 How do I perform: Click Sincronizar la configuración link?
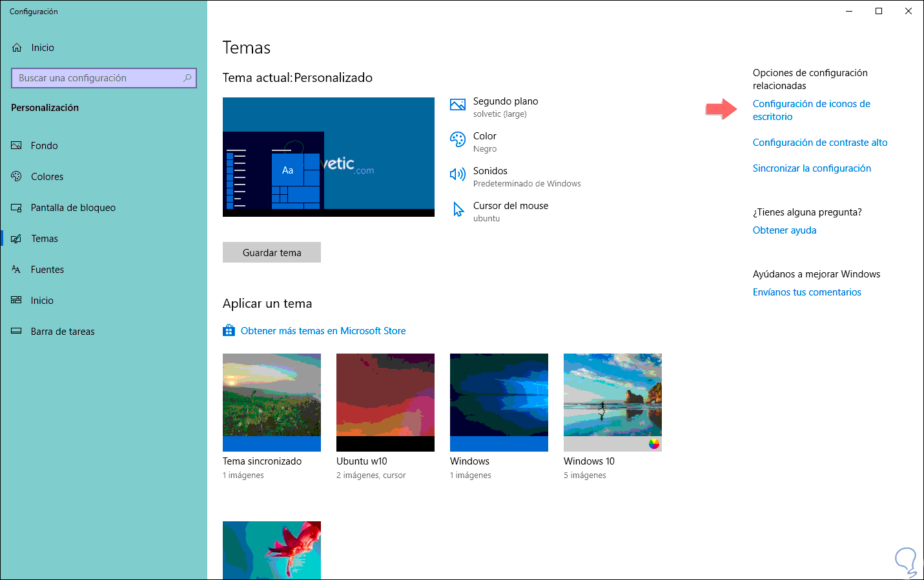pyautogui.click(x=812, y=168)
